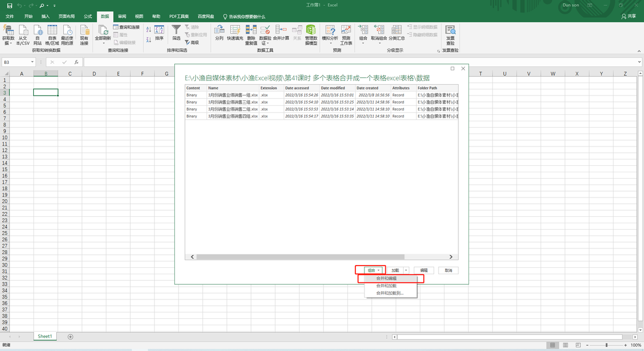The height and width of the screenshot is (351, 644).
Task: Choose 合并和编辑 from the dropdown menu
Action: coord(390,279)
